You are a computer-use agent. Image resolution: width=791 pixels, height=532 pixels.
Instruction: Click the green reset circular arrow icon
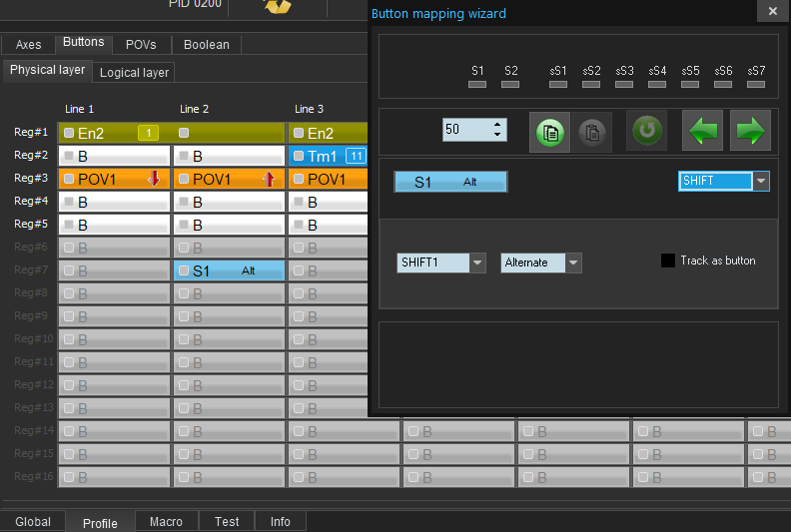point(647,131)
